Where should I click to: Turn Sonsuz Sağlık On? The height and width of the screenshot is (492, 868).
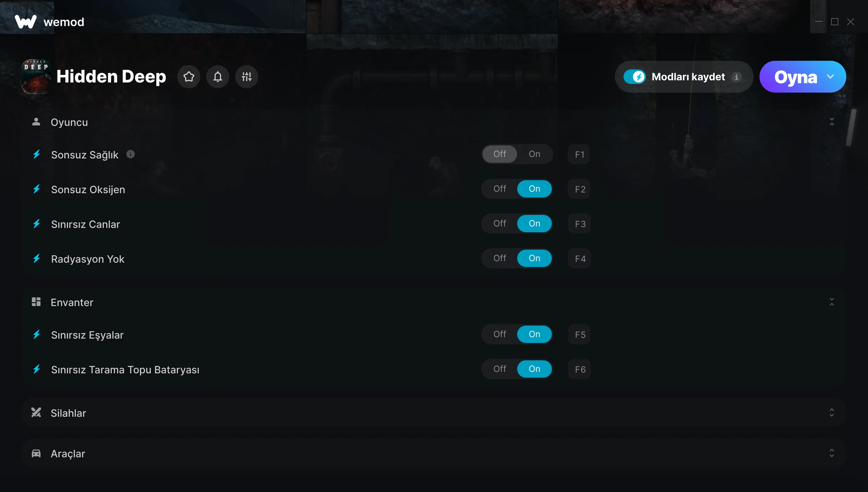535,154
